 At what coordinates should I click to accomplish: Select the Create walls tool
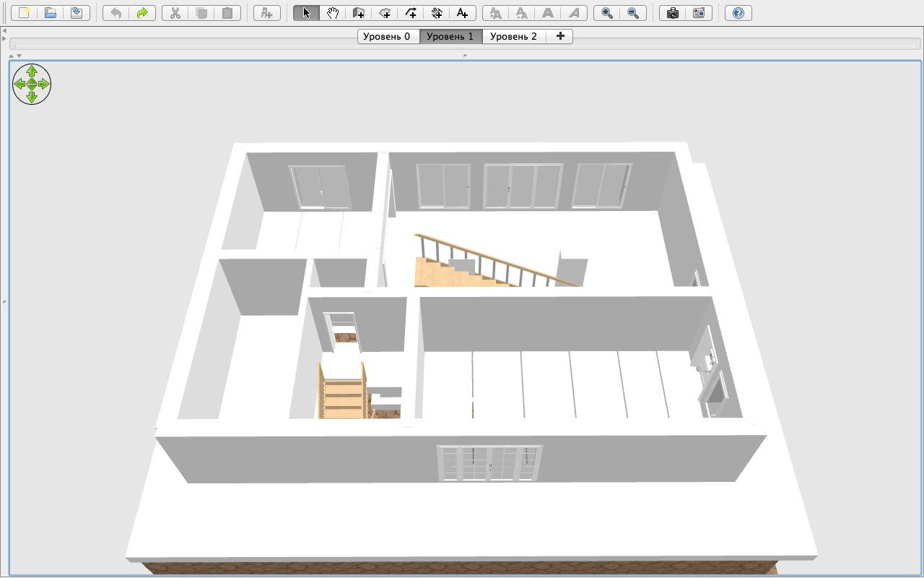[359, 13]
